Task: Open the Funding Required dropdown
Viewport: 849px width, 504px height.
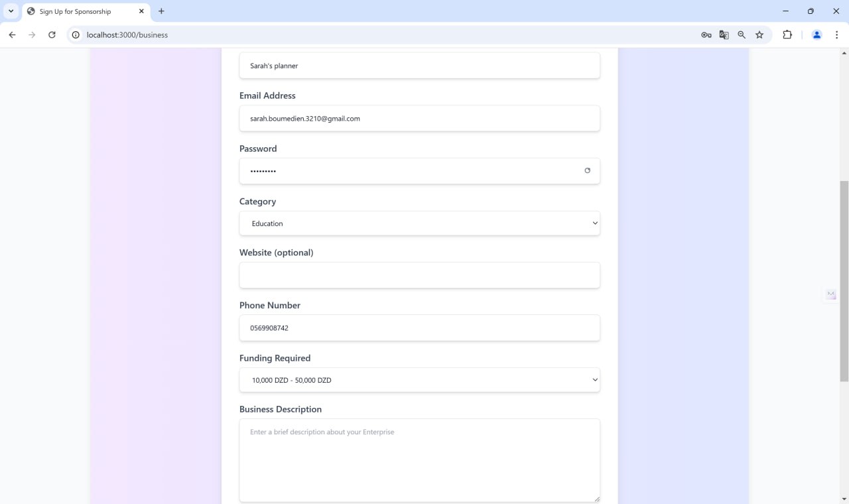Action: coord(419,379)
